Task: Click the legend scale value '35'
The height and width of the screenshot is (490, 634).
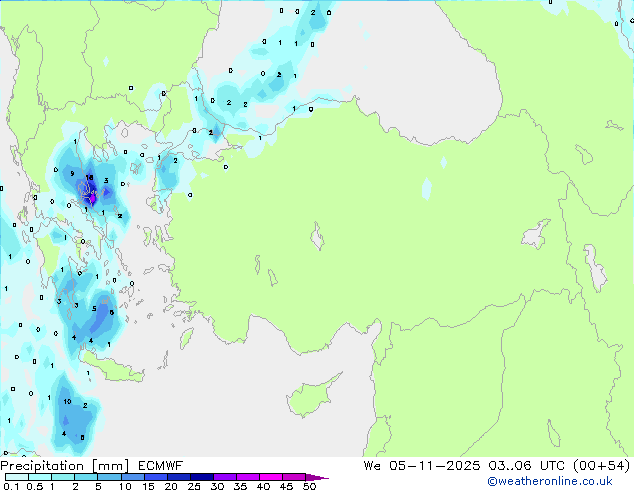Action: (240, 486)
